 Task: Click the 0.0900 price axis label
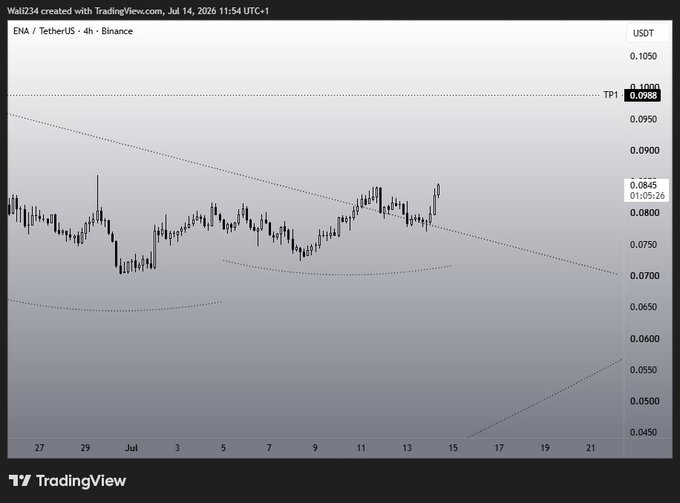point(644,150)
